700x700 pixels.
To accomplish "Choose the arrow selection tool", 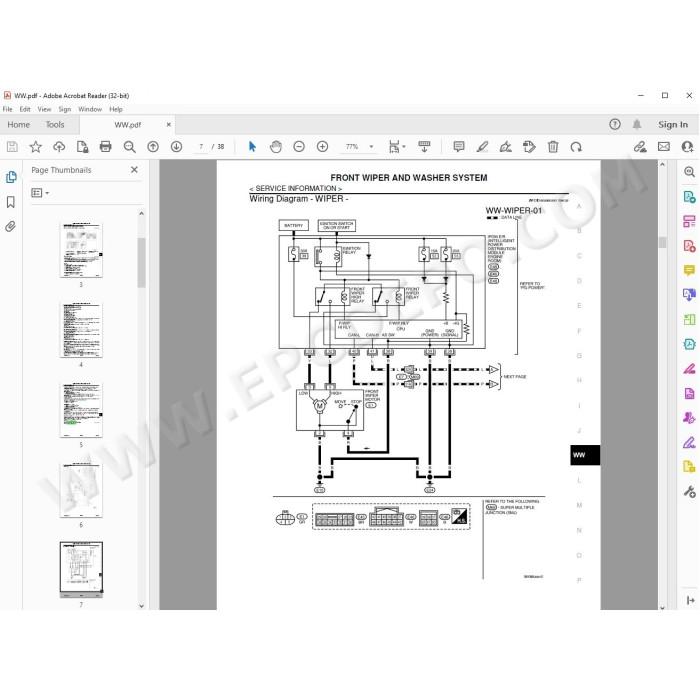I will 252,146.
